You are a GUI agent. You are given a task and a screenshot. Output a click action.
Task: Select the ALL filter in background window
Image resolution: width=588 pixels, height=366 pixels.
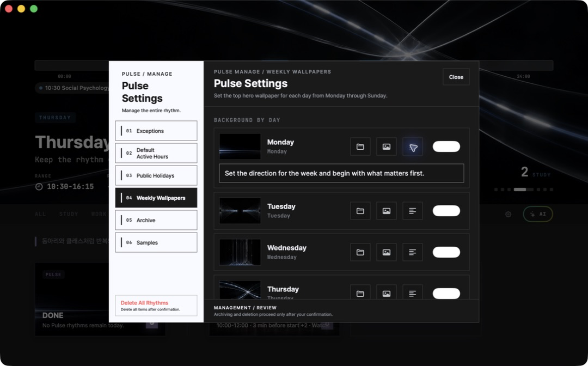(x=40, y=214)
